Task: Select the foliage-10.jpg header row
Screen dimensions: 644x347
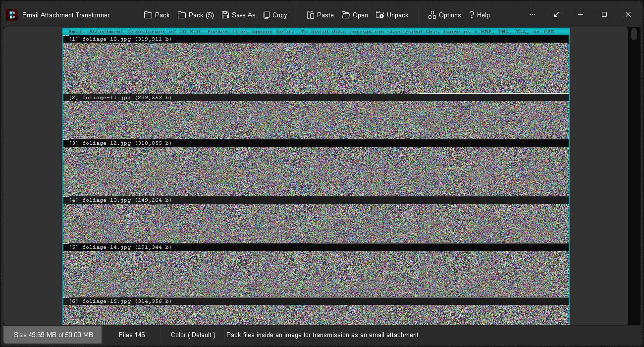Action: [316, 39]
